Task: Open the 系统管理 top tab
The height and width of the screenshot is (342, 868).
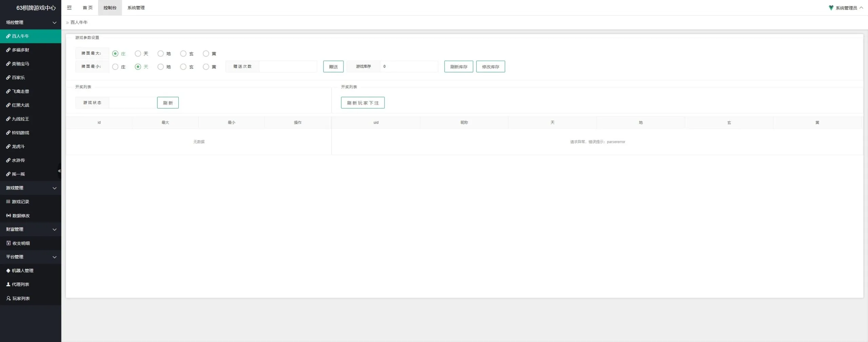Action: [136, 8]
